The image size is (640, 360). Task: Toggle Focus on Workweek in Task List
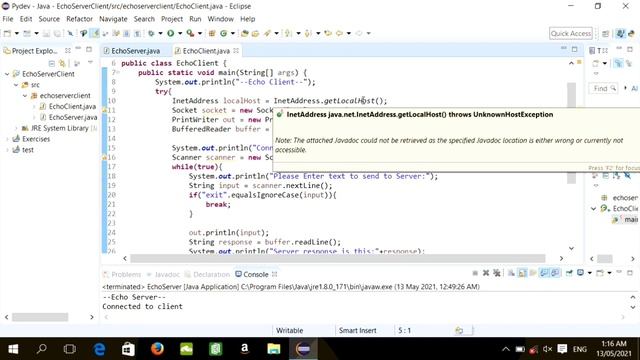[619, 63]
